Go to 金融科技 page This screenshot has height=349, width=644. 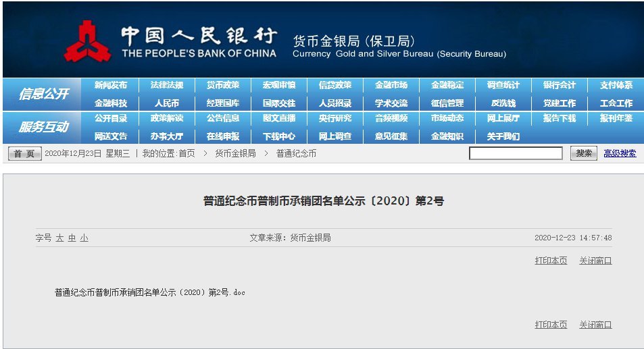(x=110, y=103)
